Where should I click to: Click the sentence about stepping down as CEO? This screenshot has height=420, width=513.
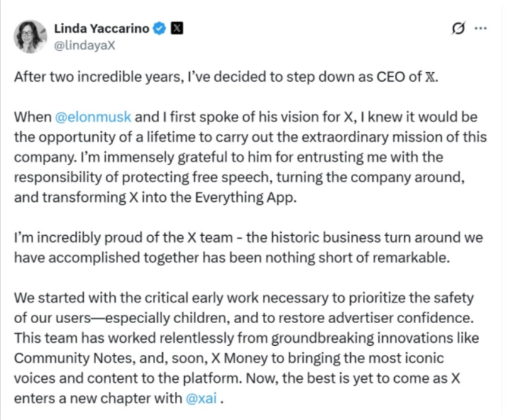pos(226,77)
